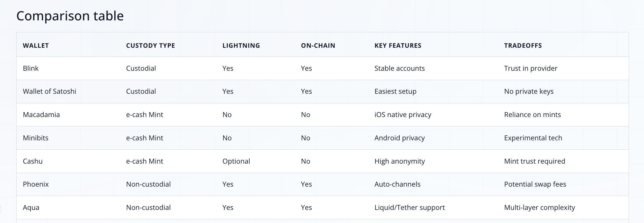Click the Phoenix wallet name
Viewport: 644px width, 223px height.
click(36, 184)
